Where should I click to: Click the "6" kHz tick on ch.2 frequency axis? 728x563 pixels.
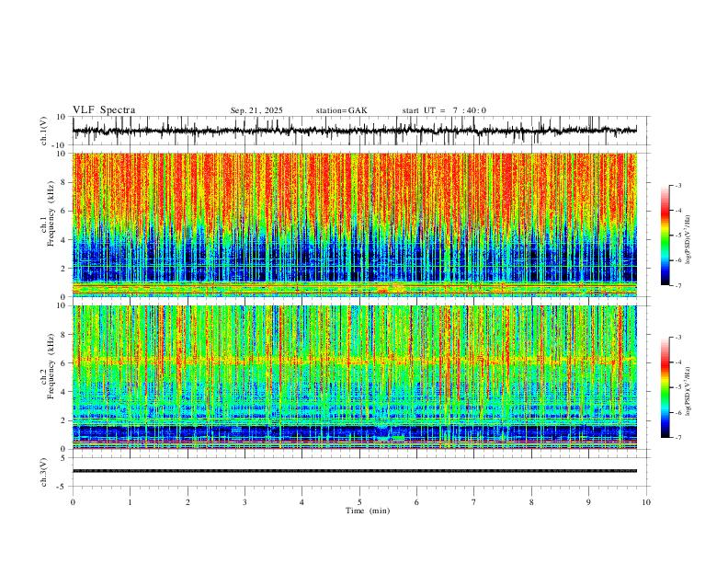[x=64, y=363]
